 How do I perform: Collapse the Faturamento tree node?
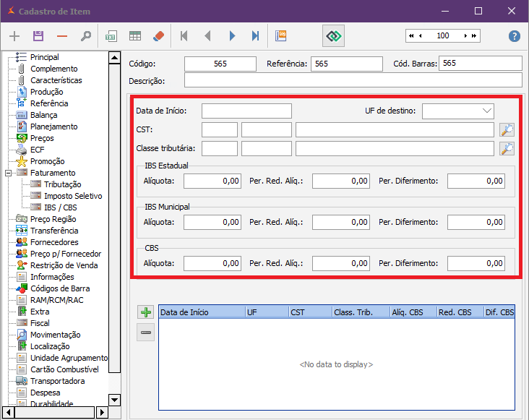8,173
